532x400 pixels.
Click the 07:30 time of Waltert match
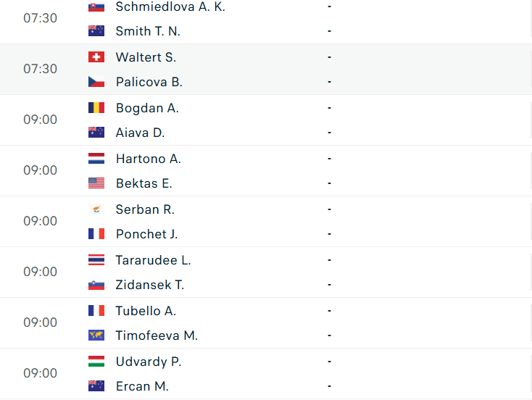click(x=40, y=69)
